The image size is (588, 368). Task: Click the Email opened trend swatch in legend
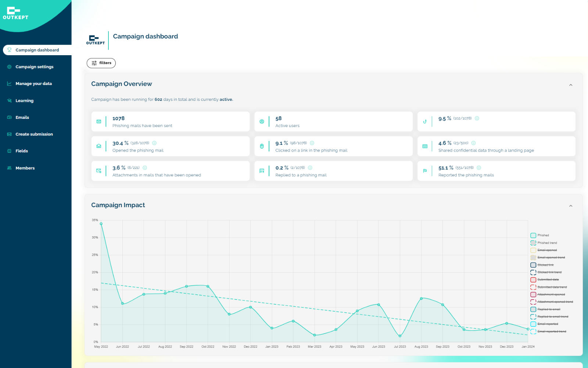(533, 258)
